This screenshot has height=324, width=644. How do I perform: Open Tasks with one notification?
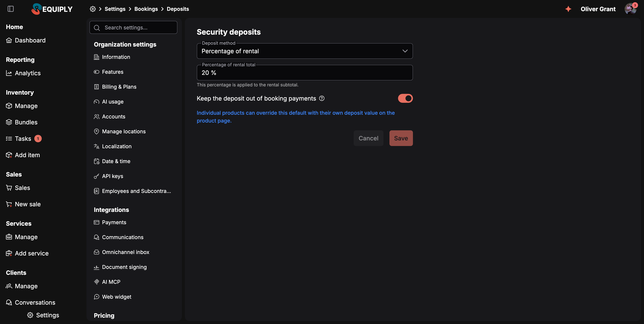(x=24, y=138)
